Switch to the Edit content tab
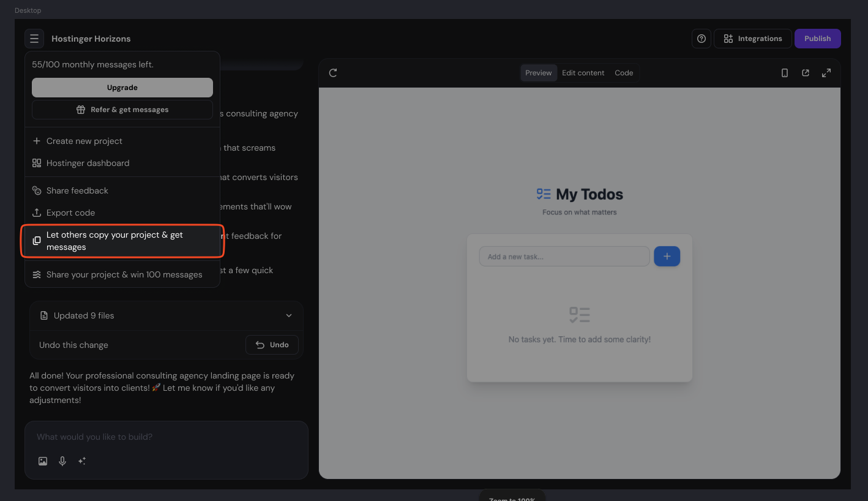The width and height of the screenshot is (868, 501). tap(583, 73)
